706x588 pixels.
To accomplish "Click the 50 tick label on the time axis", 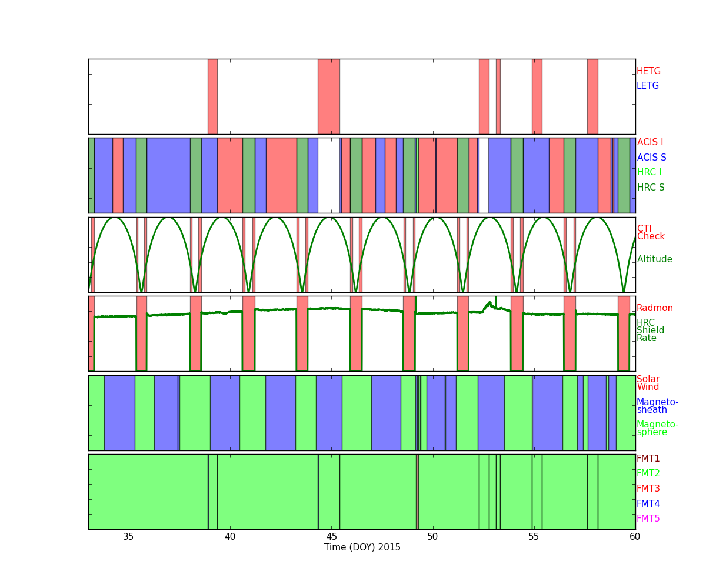I will click(x=432, y=537).
